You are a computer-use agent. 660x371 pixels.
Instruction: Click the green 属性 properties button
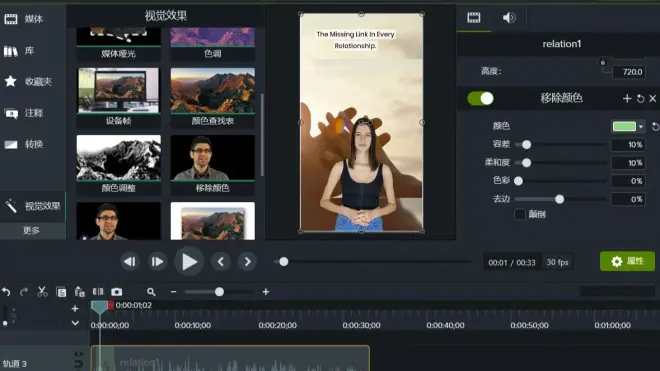coord(627,261)
